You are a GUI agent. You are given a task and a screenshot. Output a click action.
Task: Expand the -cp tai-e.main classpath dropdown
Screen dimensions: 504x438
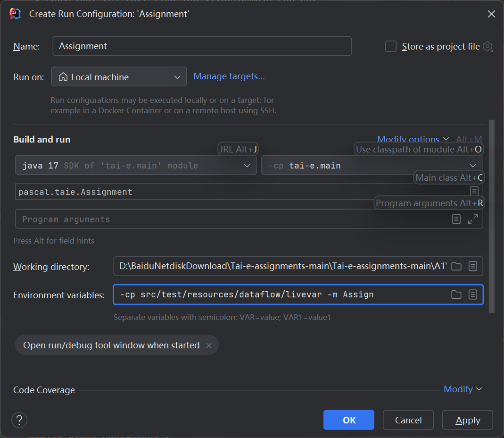(x=372, y=166)
